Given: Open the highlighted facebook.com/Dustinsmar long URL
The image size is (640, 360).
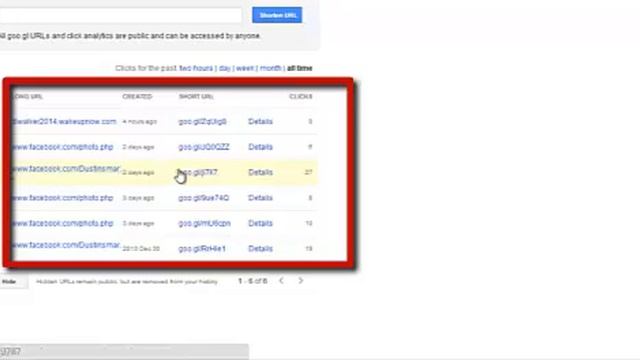Looking at the screenshot, I should (x=66, y=169).
